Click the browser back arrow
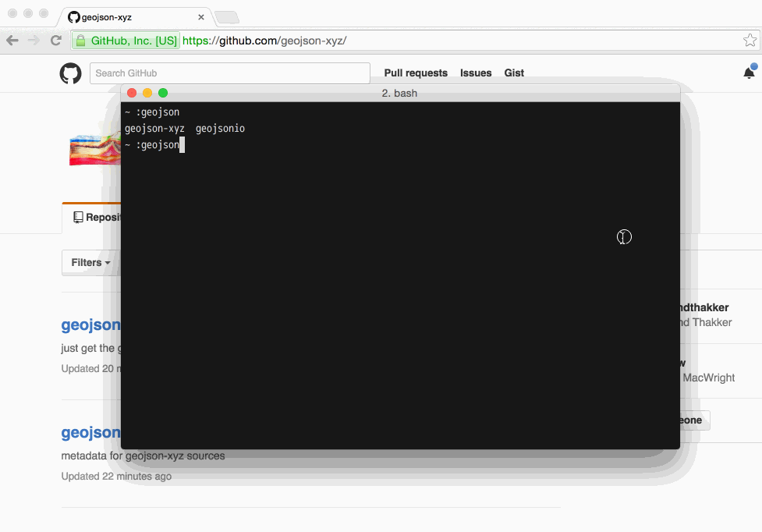This screenshot has width=762, height=532. [x=12, y=41]
